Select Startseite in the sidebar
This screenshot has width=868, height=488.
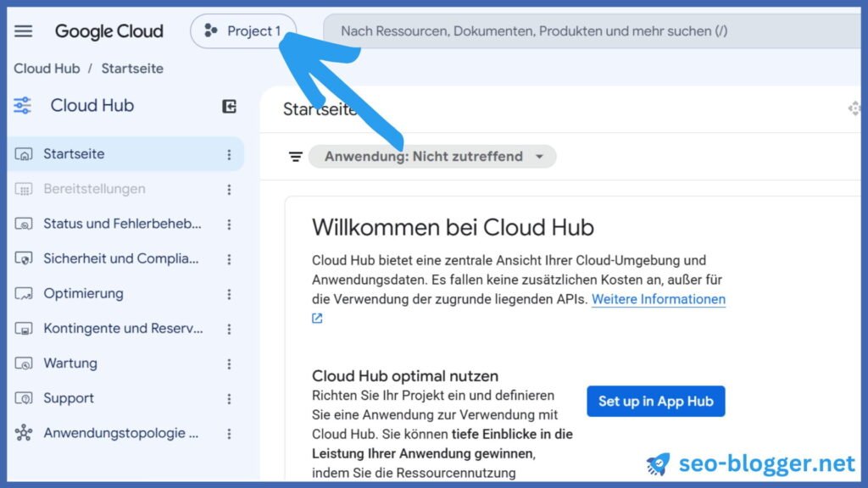[x=126, y=154]
